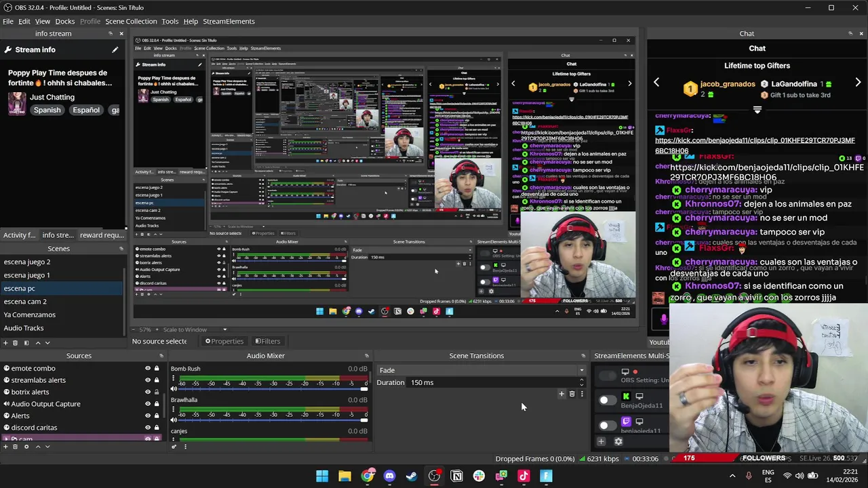
Task: Click the Properties button
Action: pyautogui.click(x=224, y=341)
